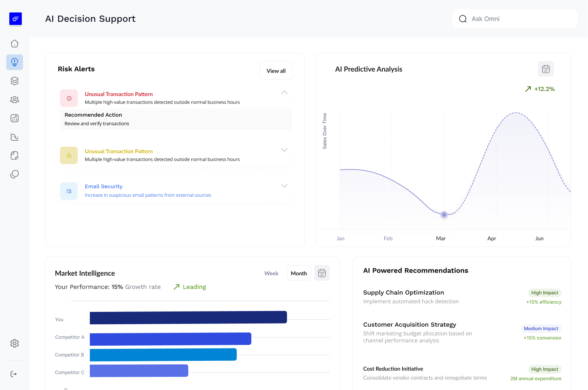This screenshot has height=390, width=588.
Task: Expand the Email Security alert
Action: pos(284,186)
